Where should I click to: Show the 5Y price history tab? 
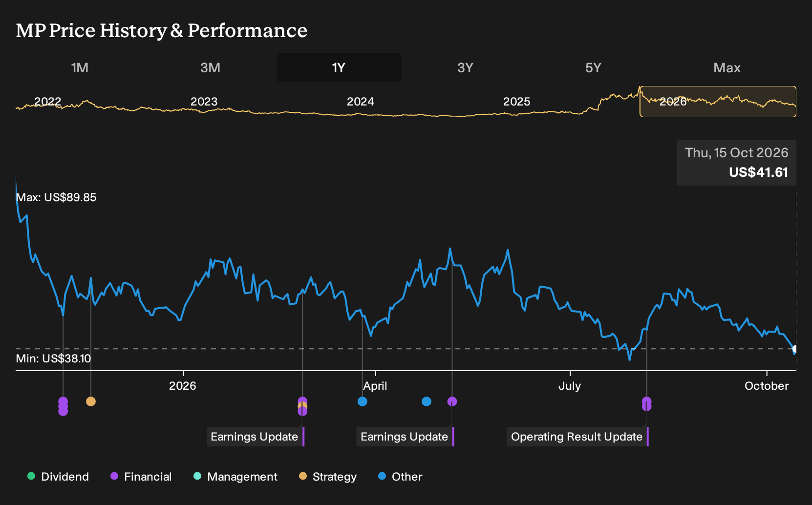point(593,67)
